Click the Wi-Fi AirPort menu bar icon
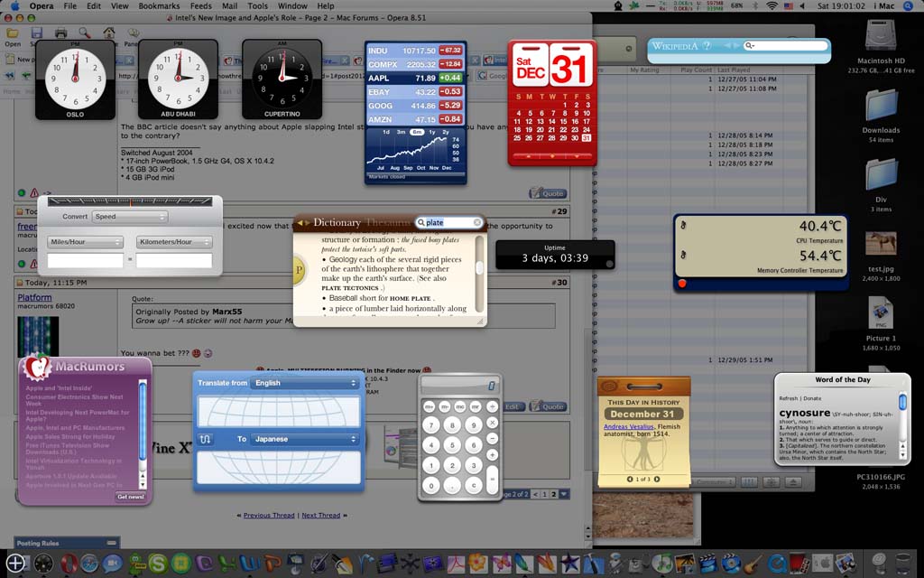 [772, 6]
